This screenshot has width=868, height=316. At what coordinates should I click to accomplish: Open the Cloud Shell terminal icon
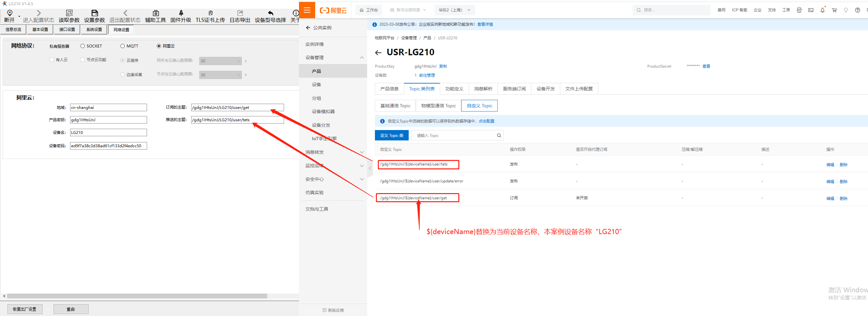click(811, 10)
